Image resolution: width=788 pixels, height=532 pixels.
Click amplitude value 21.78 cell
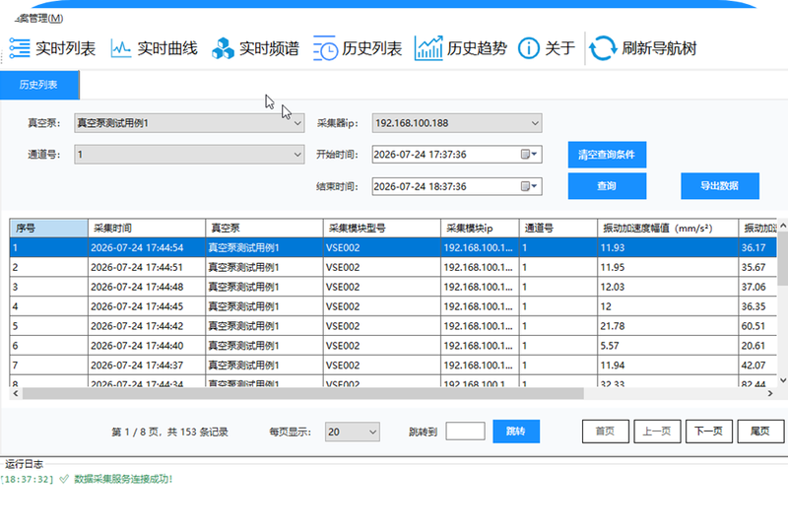pos(668,326)
